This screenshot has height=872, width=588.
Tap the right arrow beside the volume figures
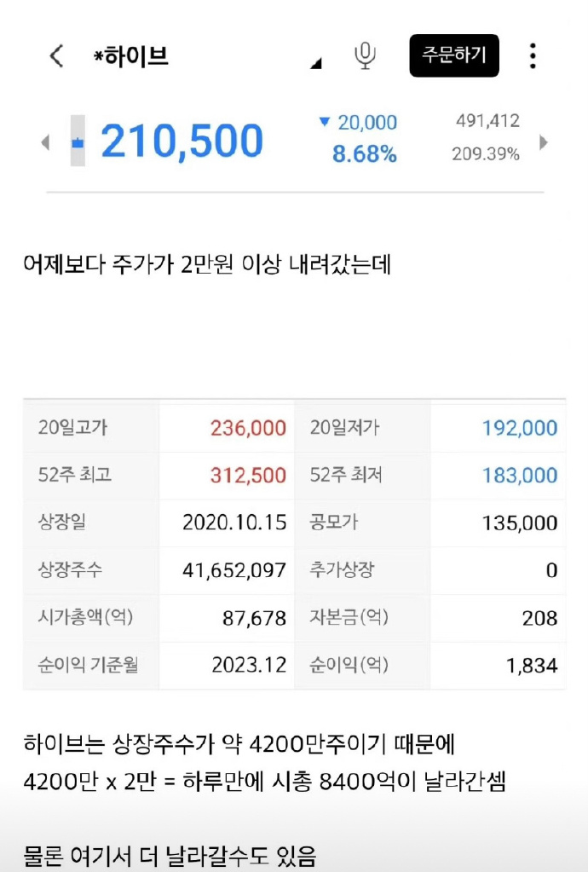544,141
